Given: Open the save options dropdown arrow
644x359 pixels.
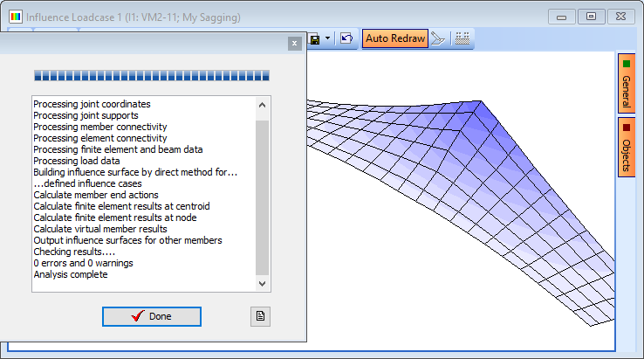Looking at the screenshot, I should point(327,38).
